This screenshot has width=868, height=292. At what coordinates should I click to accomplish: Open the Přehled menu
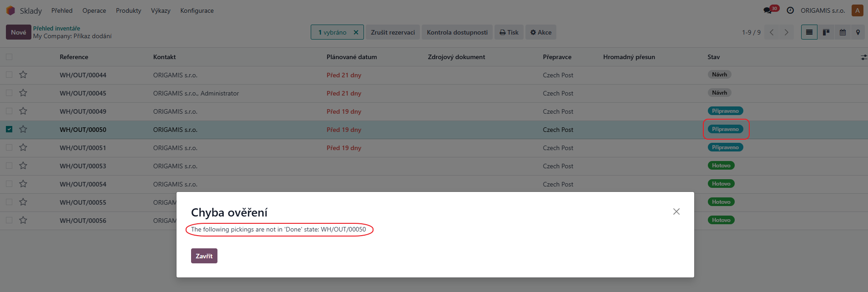tap(62, 10)
